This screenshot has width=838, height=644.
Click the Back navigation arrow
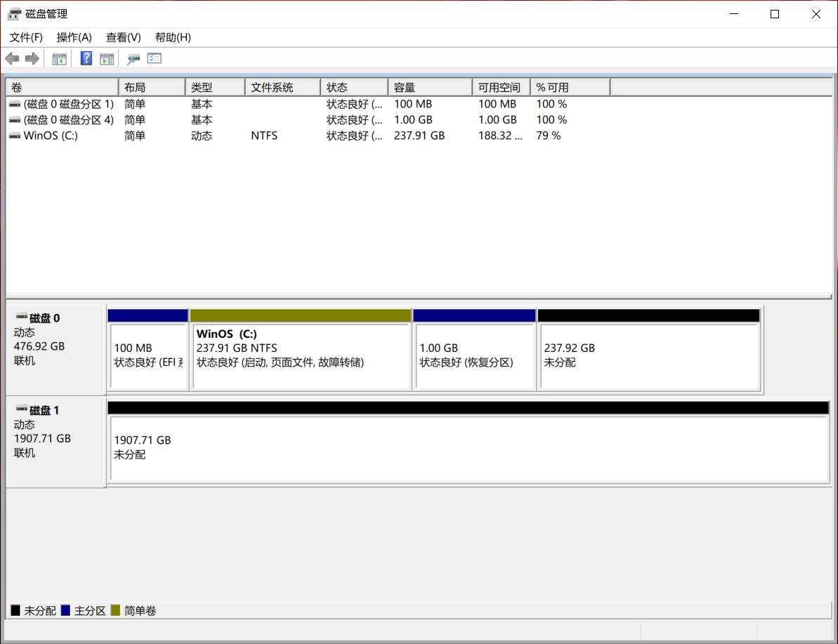12,58
